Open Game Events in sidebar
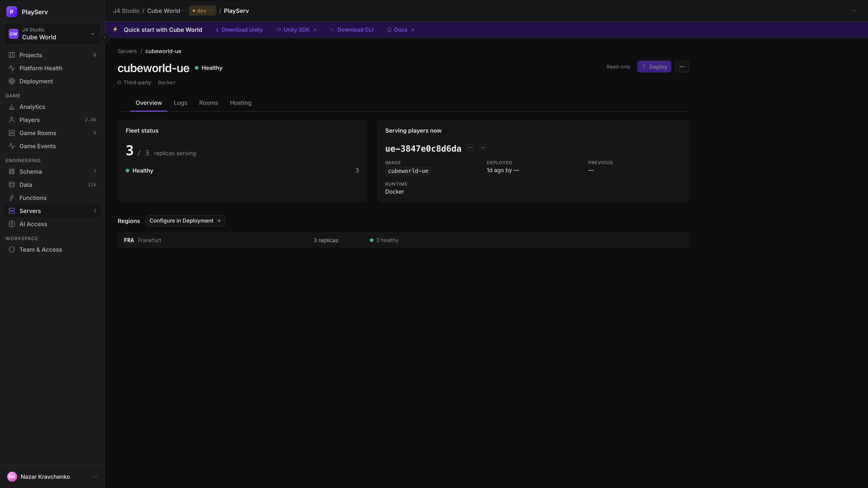The image size is (868, 488). click(52, 146)
